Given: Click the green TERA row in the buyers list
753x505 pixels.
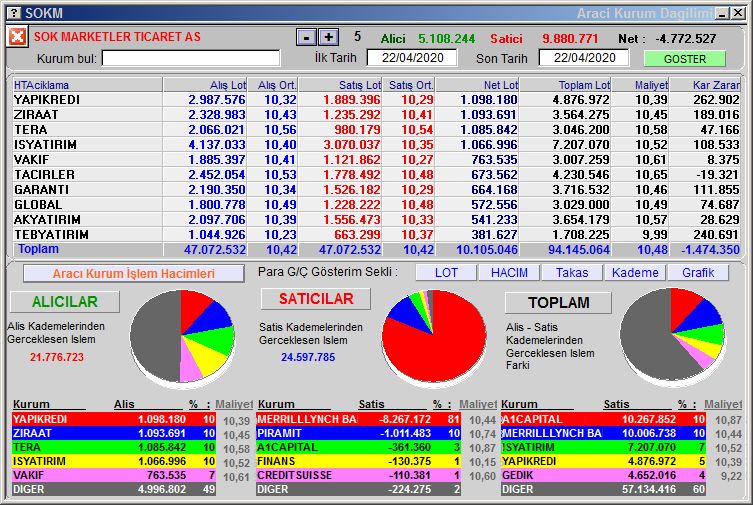Looking at the screenshot, I should (114, 447).
